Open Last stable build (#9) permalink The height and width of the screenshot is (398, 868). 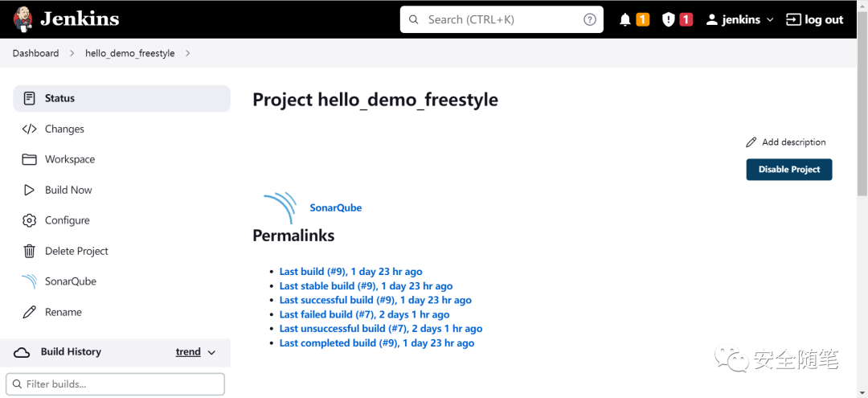click(366, 286)
